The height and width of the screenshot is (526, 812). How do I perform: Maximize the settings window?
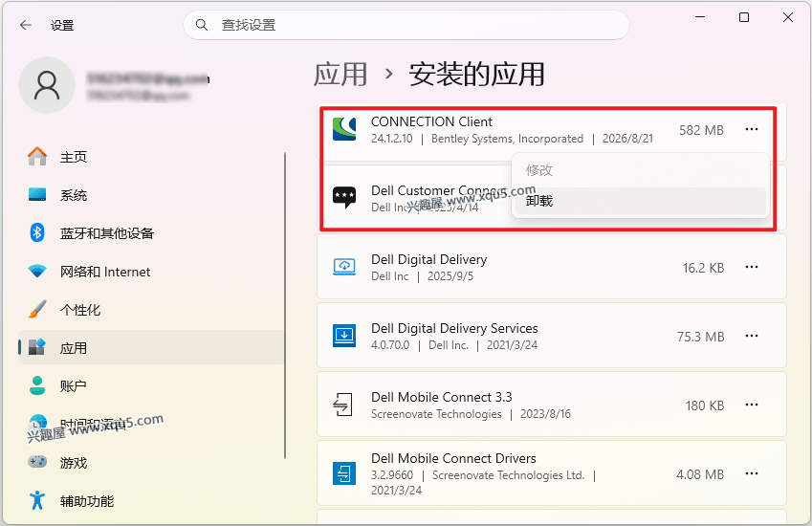(744, 17)
